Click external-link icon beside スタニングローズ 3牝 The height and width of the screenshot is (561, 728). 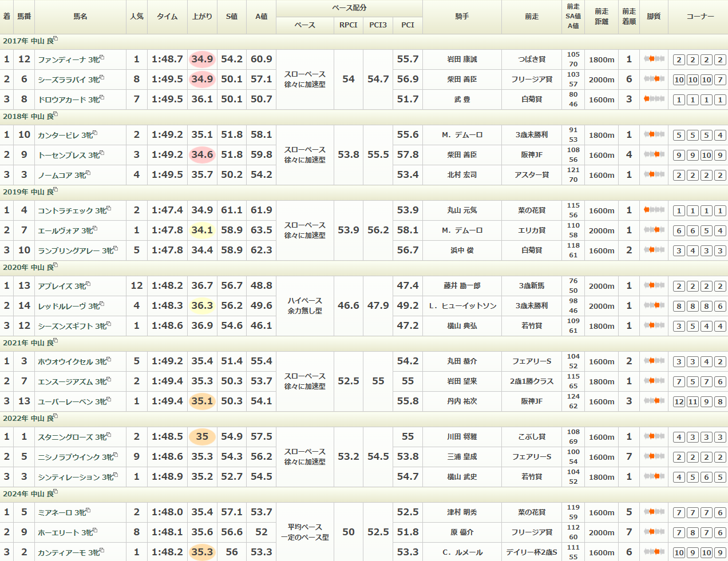(109, 435)
